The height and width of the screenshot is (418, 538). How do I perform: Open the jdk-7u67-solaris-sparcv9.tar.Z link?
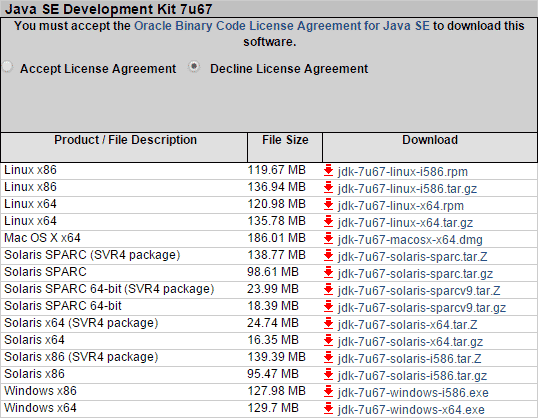pyautogui.click(x=419, y=291)
